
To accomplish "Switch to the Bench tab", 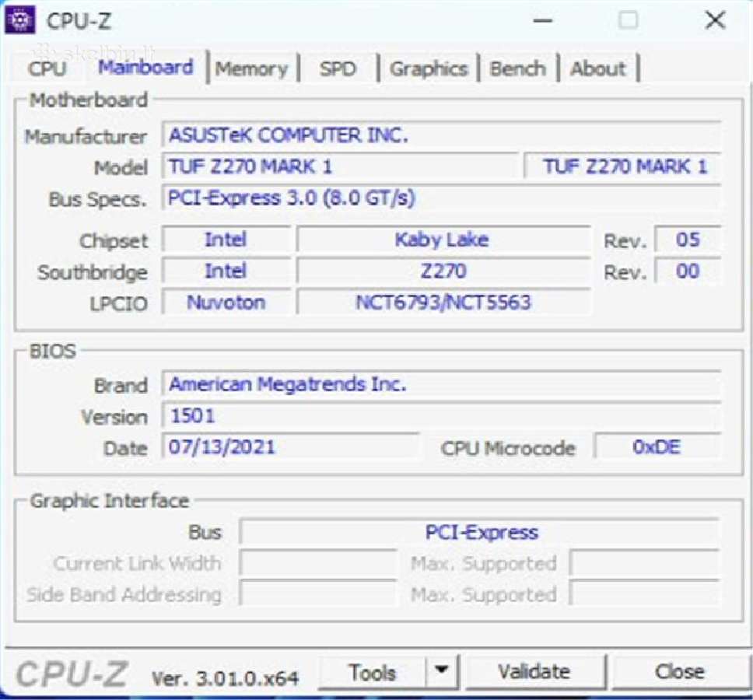I will pyautogui.click(x=518, y=69).
